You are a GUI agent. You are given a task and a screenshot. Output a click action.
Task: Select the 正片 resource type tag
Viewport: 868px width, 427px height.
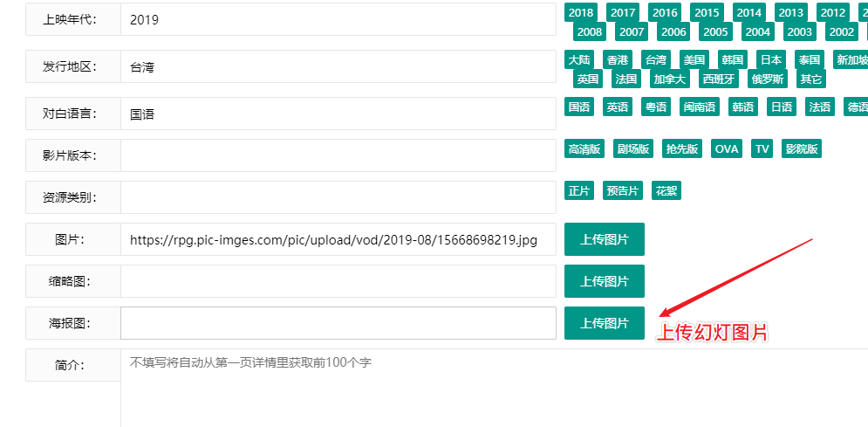pos(579,190)
